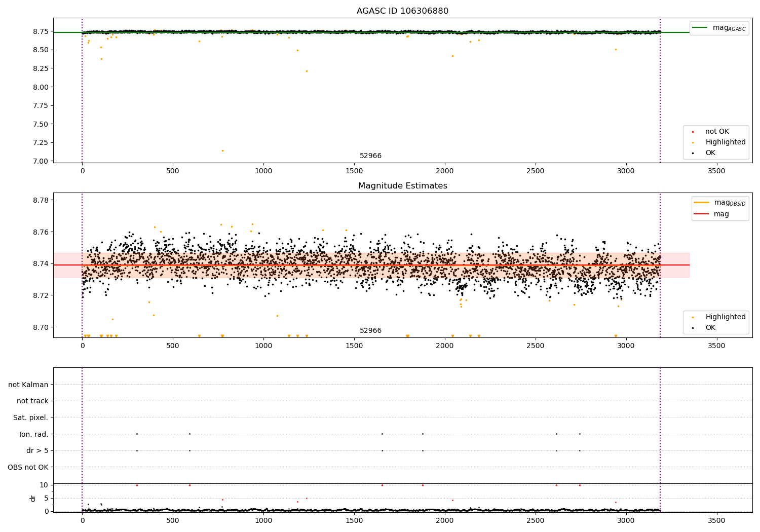Viewport: 760px width, 532px height.
Task: Click the 8.75 y-tick label on top plot
Action: click(40, 31)
